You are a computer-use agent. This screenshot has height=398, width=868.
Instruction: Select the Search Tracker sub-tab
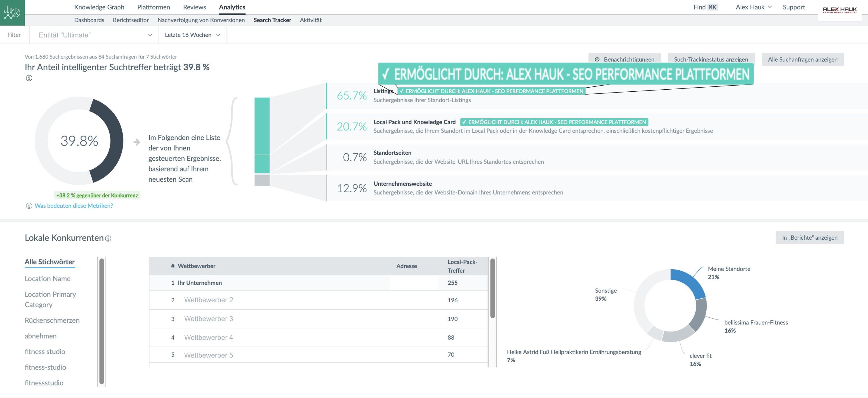point(272,20)
